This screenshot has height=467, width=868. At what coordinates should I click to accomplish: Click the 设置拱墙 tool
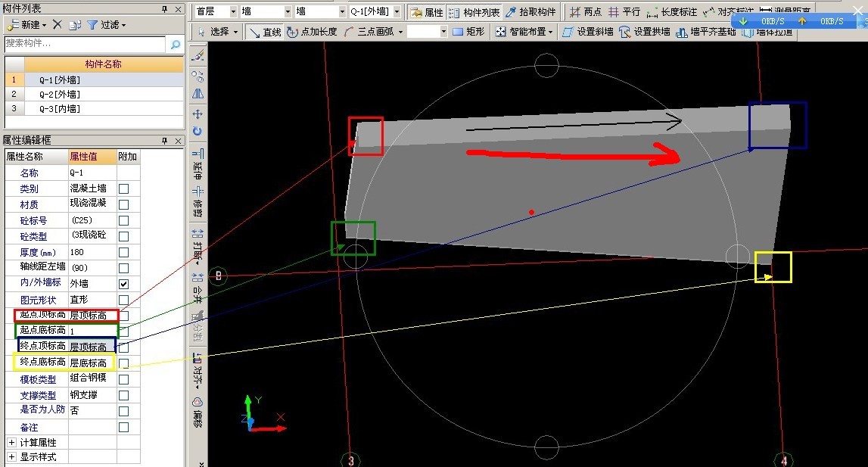(644, 32)
